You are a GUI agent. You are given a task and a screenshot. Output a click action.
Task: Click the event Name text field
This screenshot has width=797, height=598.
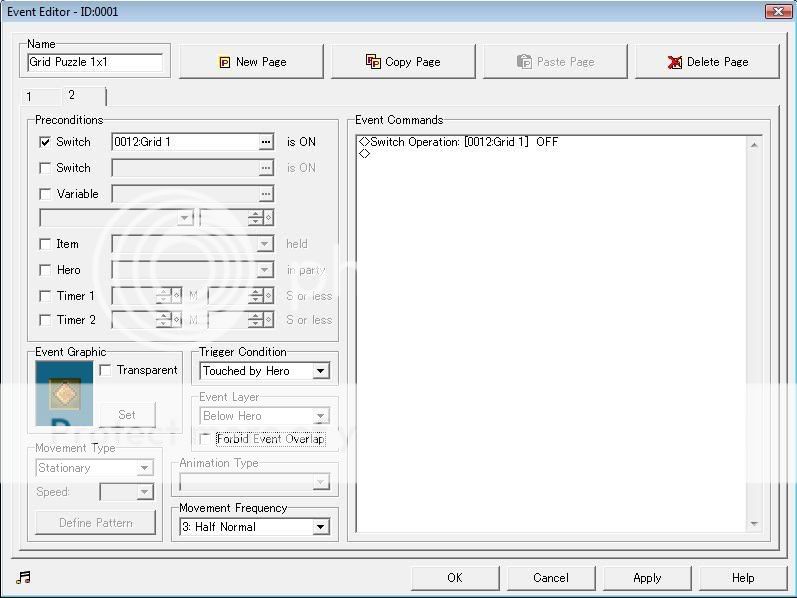point(95,62)
